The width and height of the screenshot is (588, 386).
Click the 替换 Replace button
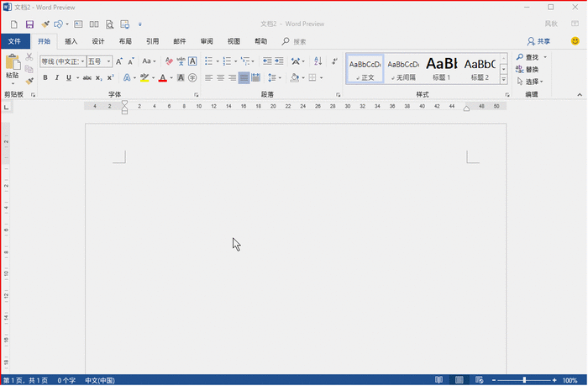[x=528, y=70]
